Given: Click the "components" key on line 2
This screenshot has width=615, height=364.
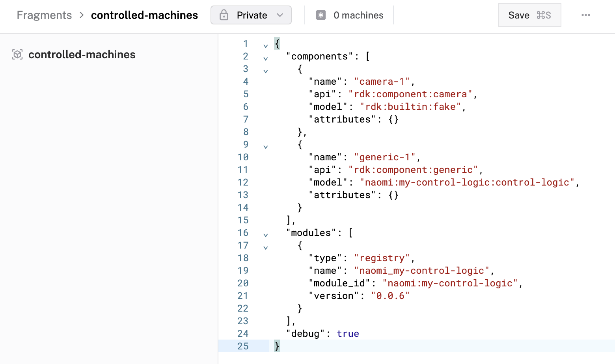Looking at the screenshot, I should [320, 56].
